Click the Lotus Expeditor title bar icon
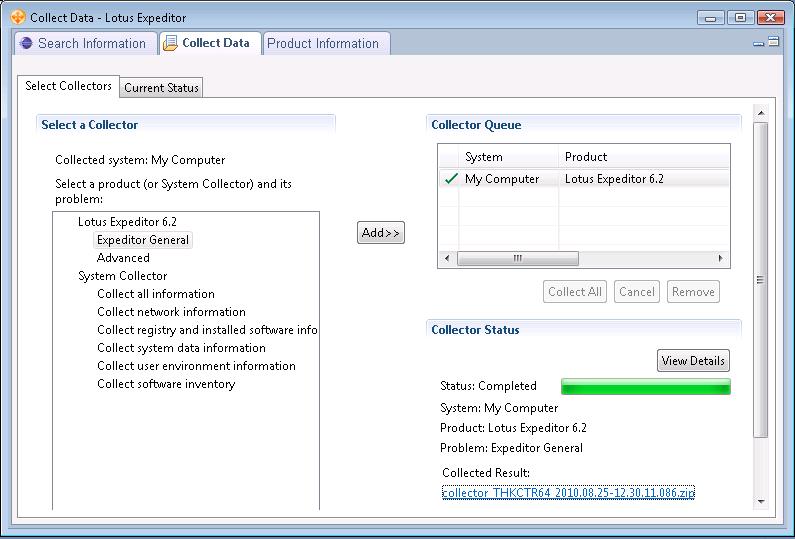Image resolution: width=795 pixels, height=539 pixels. (x=18, y=17)
